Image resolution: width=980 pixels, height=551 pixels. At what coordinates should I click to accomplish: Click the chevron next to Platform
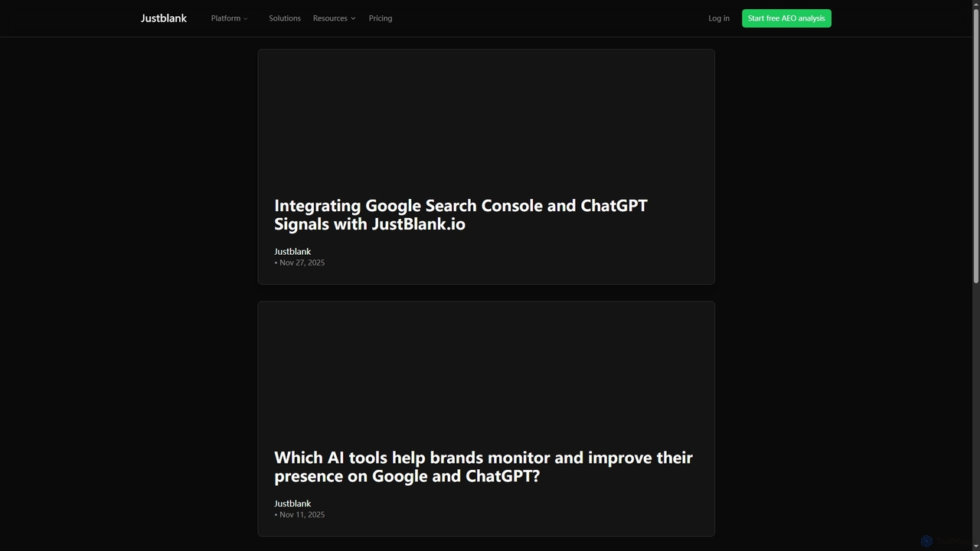coord(245,18)
